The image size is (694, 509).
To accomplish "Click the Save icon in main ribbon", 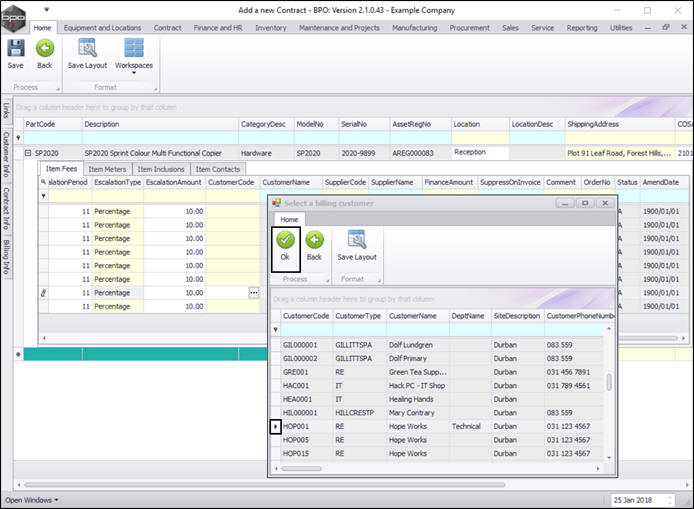I will click(x=16, y=50).
